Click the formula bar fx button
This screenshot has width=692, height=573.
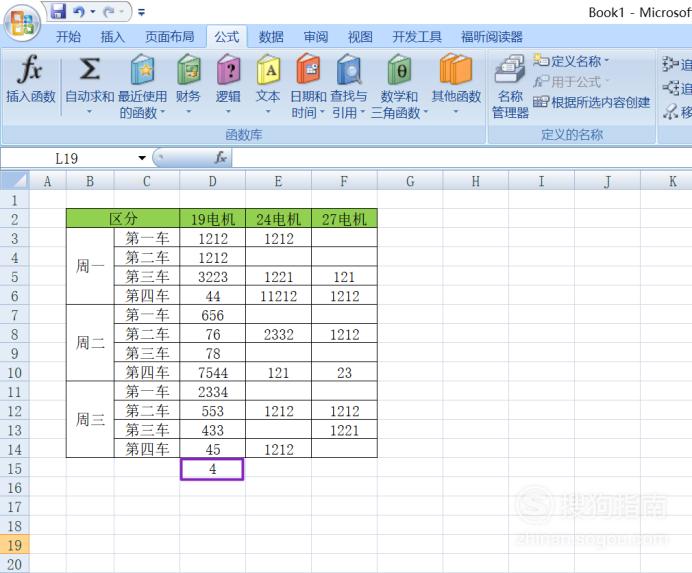(221, 158)
